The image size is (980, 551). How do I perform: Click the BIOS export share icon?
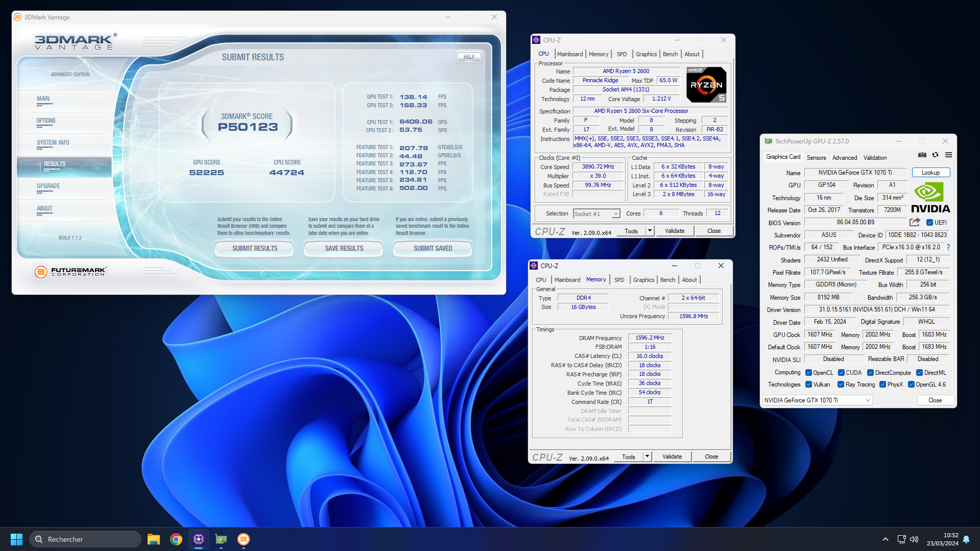pyautogui.click(x=915, y=222)
